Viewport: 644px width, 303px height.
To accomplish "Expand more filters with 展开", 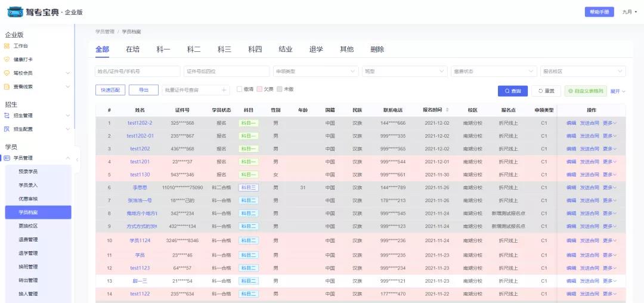I will point(618,91).
